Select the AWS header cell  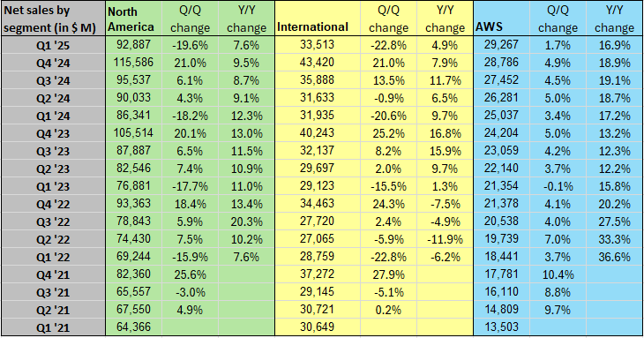501,19
